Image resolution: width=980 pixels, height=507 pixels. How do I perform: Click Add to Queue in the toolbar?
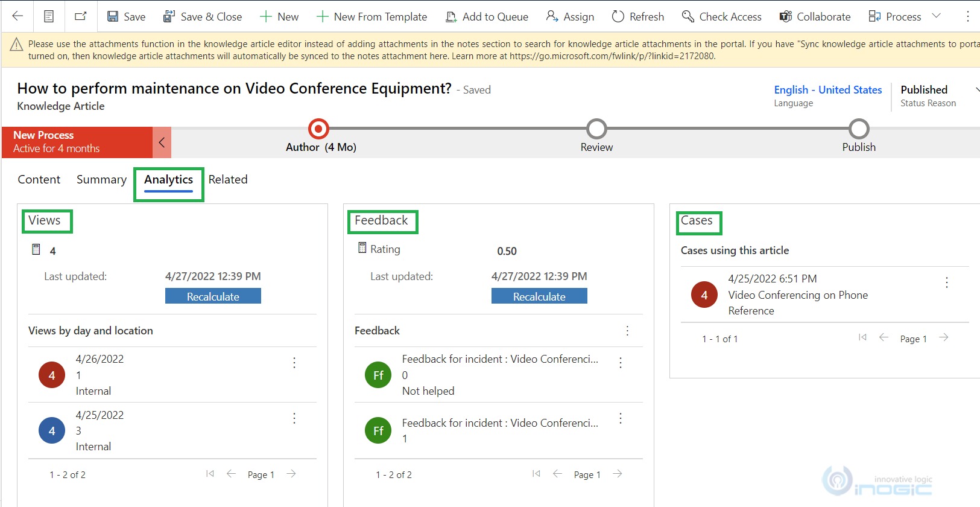(x=487, y=16)
